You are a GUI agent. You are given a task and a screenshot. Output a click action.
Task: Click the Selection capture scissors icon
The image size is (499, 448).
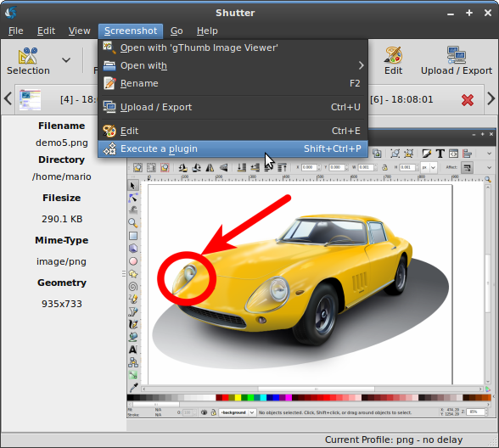point(28,56)
